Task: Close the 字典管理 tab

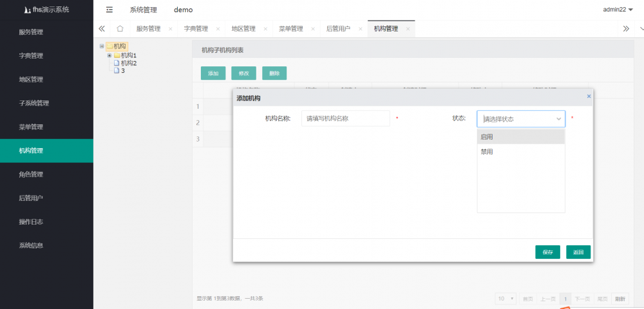Action: click(x=218, y=29)
